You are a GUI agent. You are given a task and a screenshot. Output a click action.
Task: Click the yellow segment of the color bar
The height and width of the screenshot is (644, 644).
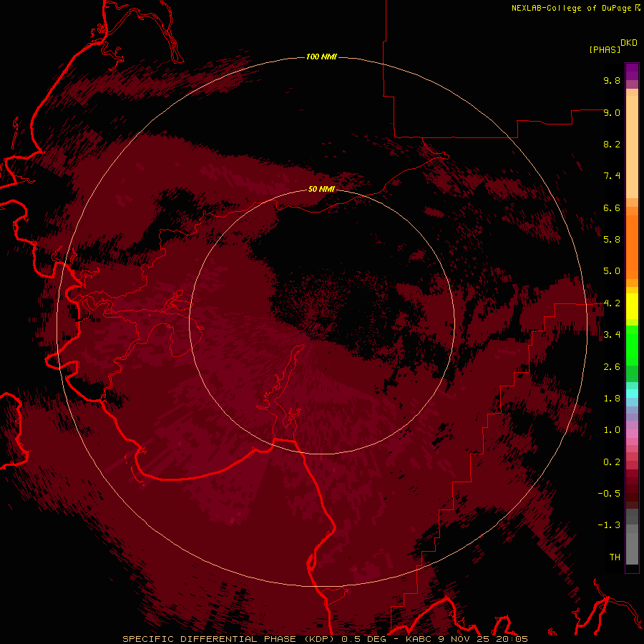point(632,306)
